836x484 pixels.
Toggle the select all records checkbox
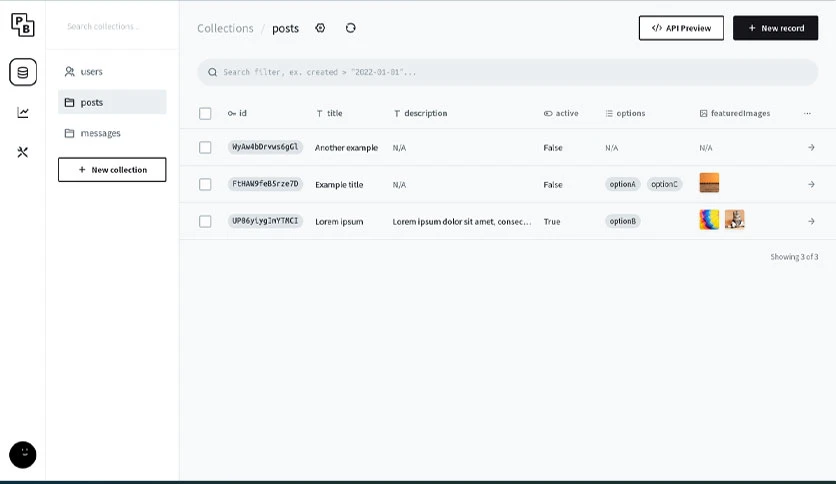point(205,114)
